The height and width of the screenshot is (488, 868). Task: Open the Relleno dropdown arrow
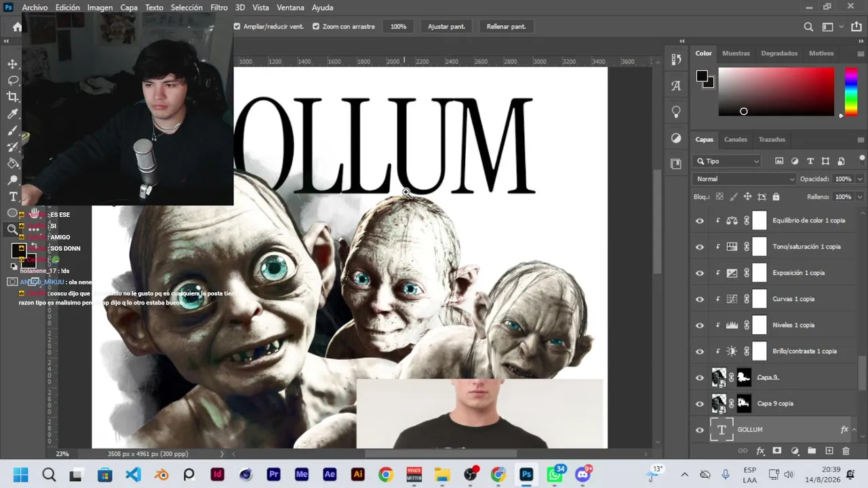[x=860, y=197]
